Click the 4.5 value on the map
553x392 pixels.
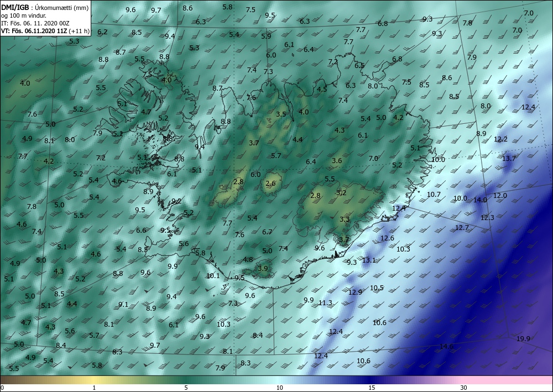(x=322, y=89)
